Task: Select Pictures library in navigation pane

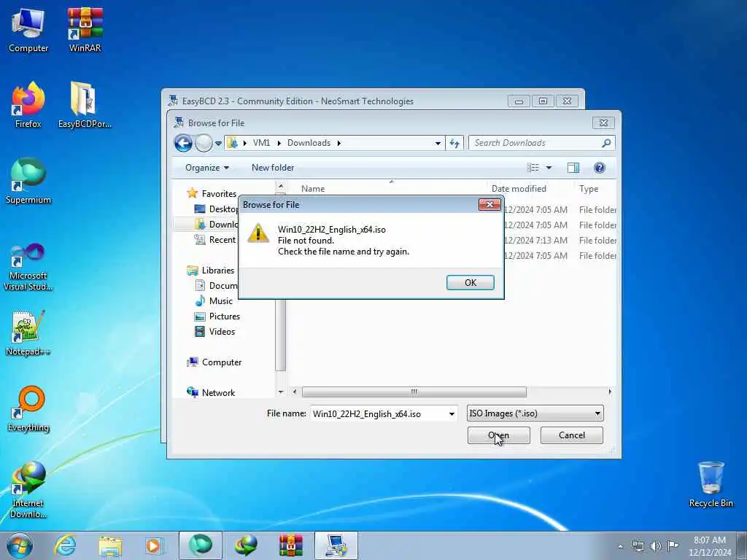Action: (217, 316)
